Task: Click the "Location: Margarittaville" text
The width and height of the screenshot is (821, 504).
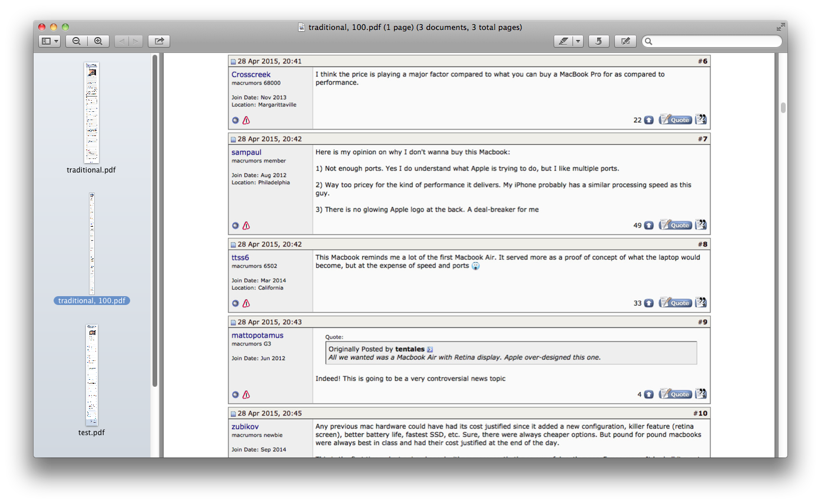Action: [x=264, y=105]
